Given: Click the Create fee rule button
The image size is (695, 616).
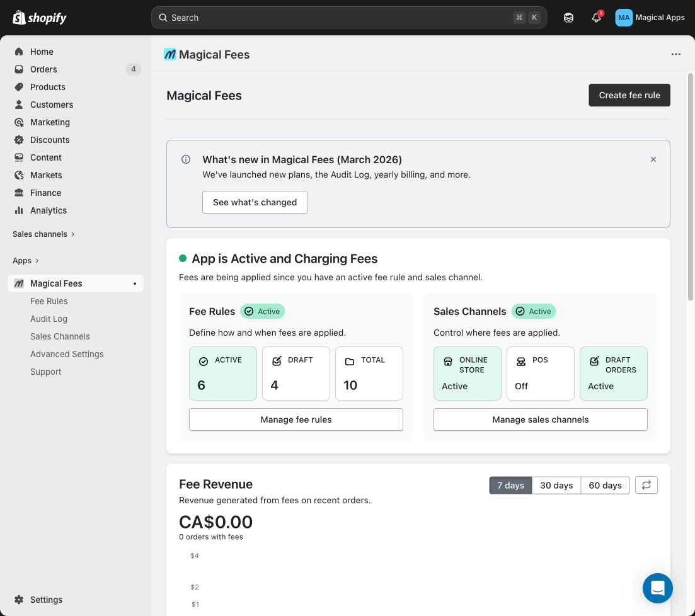Looking at the screenshot, I should tap(629, 95).
